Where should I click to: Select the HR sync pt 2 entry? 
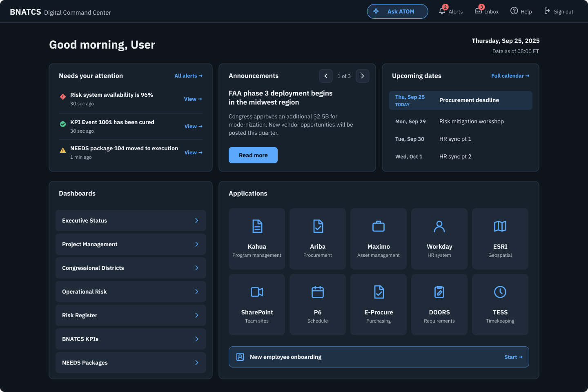pyautogui.click(x=461, y=156)
